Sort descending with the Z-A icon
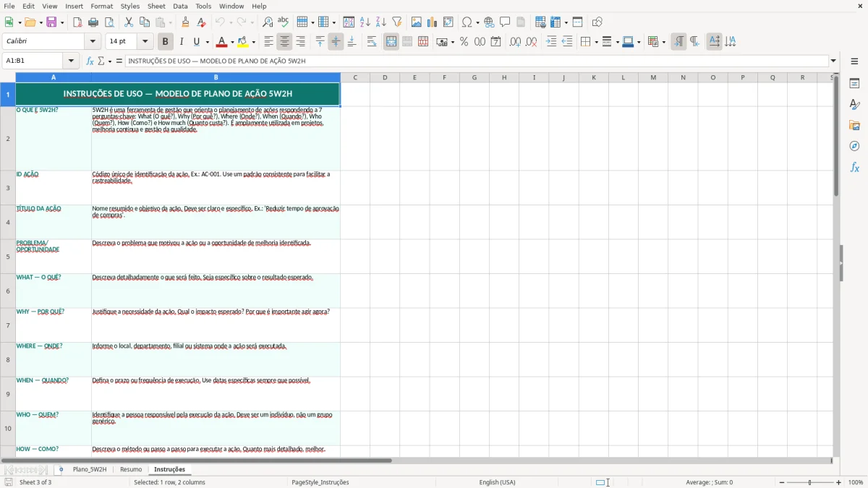The width and height of the screenshot is (868, 488). [x=380, y=22]
